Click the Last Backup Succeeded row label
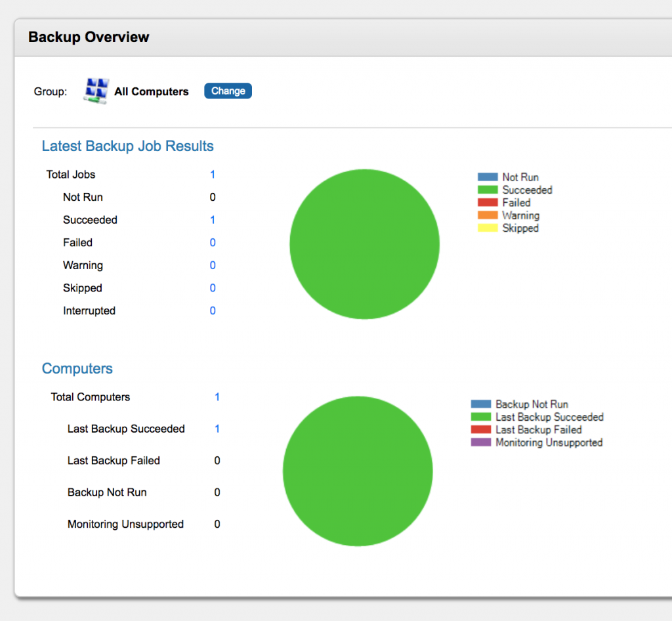 click(126, 429)
